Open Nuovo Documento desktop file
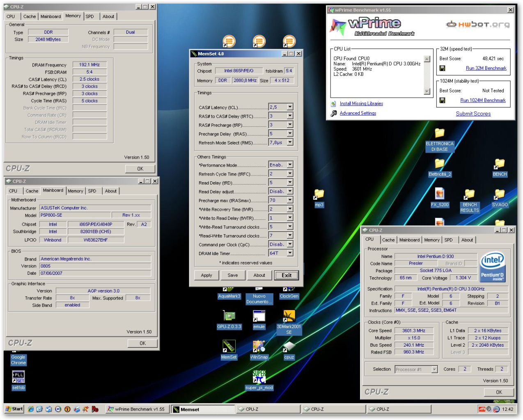523x420 pixels. coord(259,296)
